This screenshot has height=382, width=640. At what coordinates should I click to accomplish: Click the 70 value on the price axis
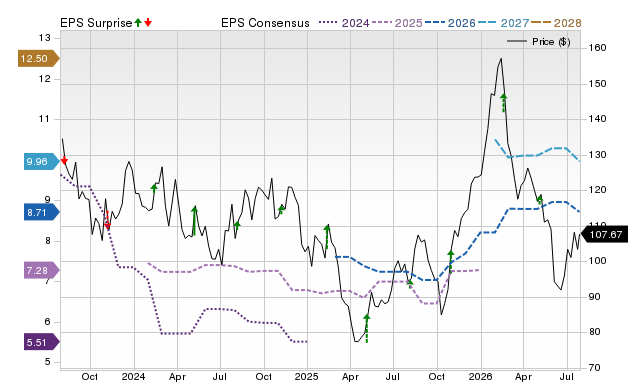click(x=594, y=368)
